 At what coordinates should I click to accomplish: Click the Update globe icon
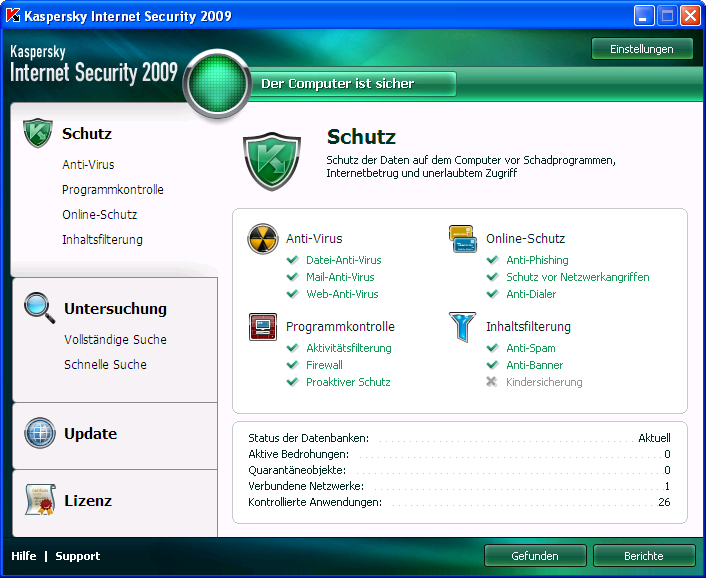(40, 433)
